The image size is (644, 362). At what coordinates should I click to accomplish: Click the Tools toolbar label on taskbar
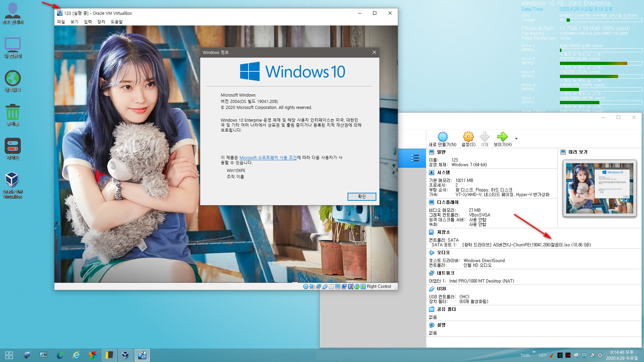(525, 355)
